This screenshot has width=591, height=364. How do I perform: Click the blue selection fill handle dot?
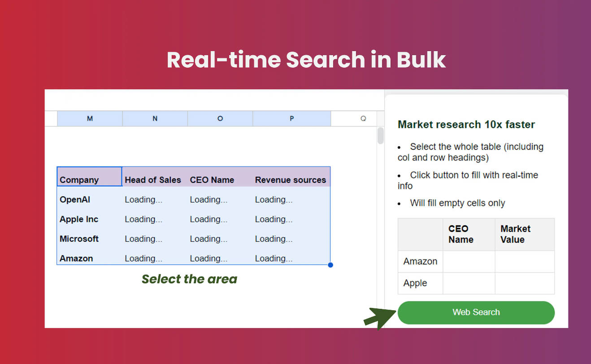pyautogui.click(x=330, y=265)
